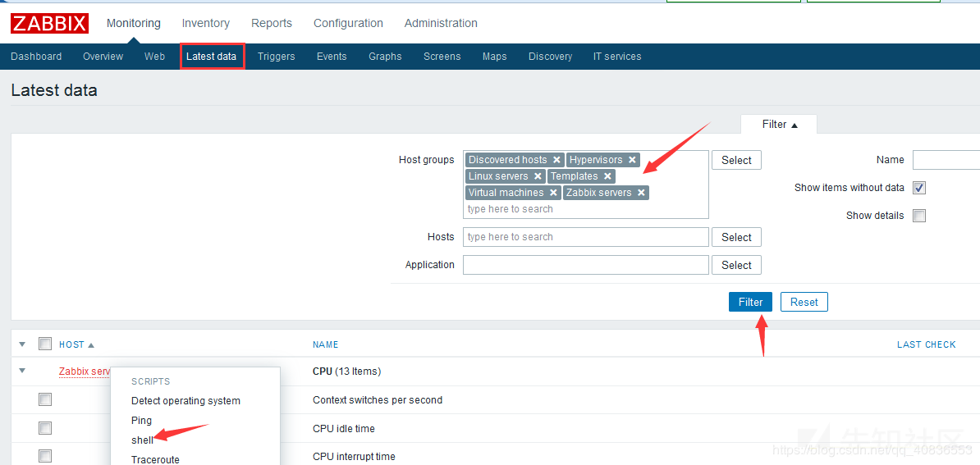Remove Linux servers tag from Host groups
This screenshot has width=980, height=465.
(538, 176)
